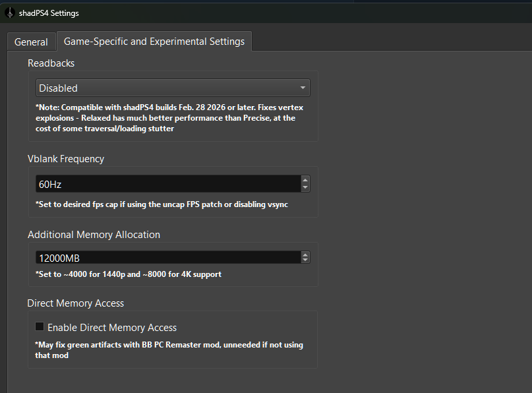Viewport: 532px width, 393px height.
Task: Click the Readbacks section heading
Action: [x=51, y=63]
